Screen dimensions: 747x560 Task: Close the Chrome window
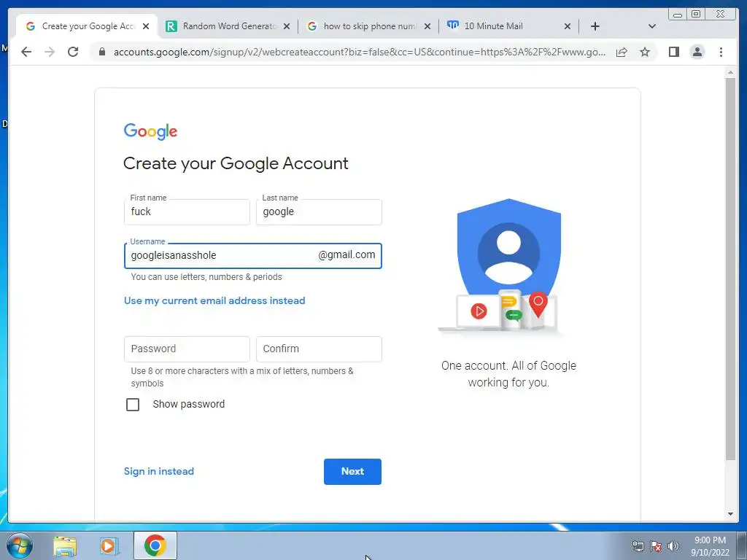721,15
